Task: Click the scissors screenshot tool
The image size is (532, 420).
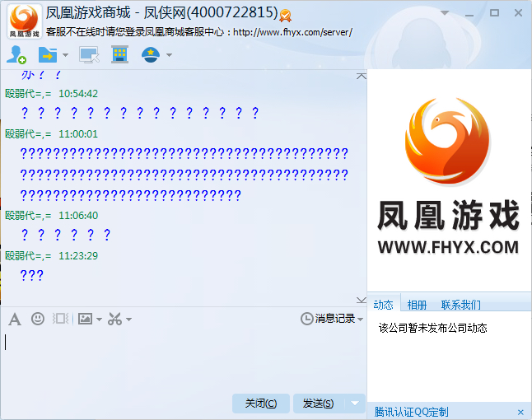Action: tap(114, 319)
